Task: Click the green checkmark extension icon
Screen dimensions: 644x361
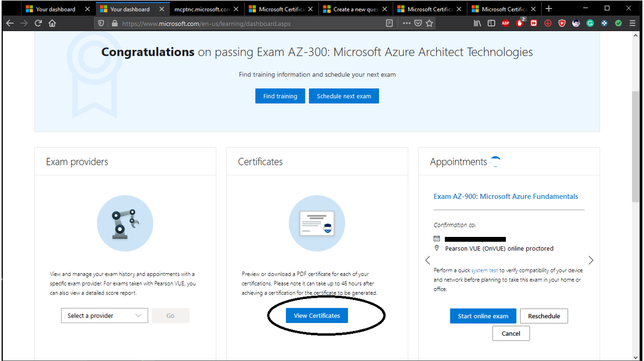Action: pyautogui.click(x=618, y=24)
